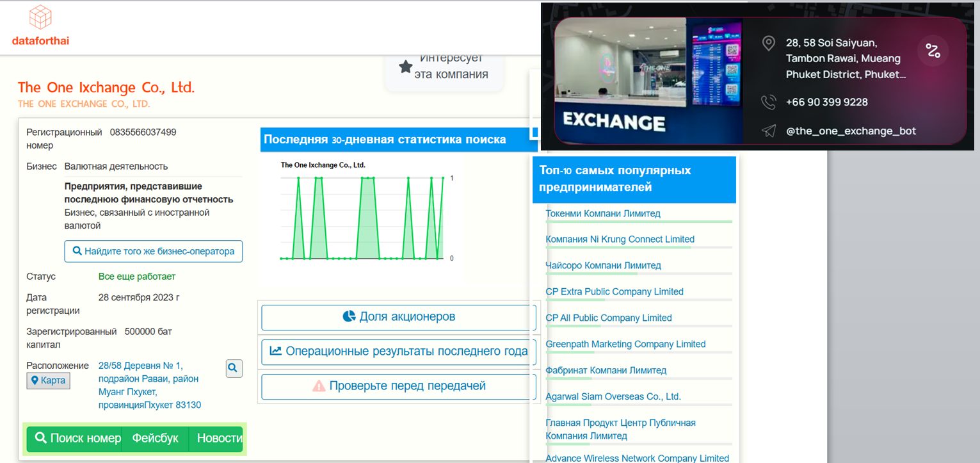The width and height of the screenshot is (980, 463).
Task: Open the 'Карта' map button
Action: tap(48, 380)
